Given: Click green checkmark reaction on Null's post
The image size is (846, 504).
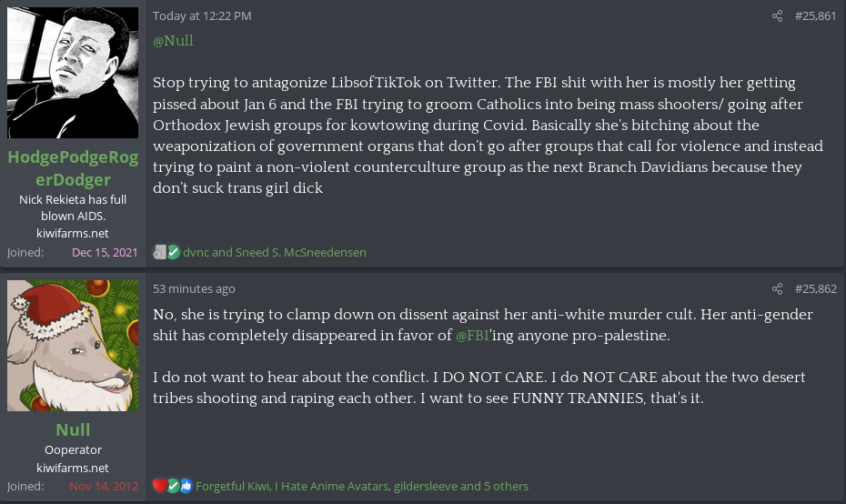Looking at the screenshot, I should click(173, 486).
